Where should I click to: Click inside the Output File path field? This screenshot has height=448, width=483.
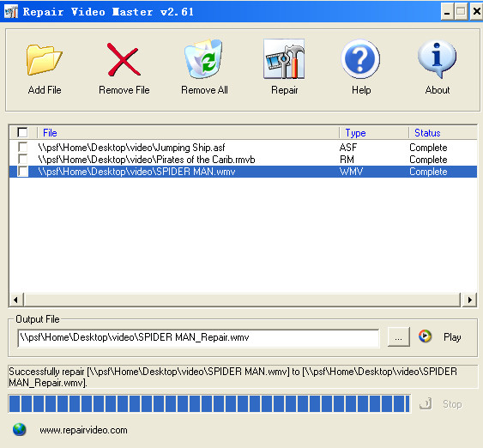tap(199, 338)
